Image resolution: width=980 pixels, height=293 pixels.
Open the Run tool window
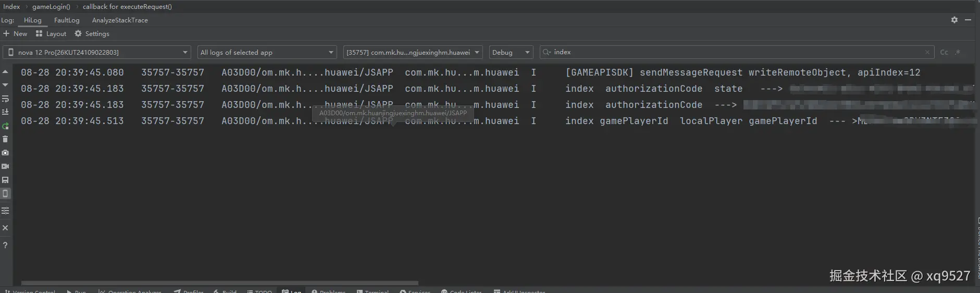coord(77,291)
